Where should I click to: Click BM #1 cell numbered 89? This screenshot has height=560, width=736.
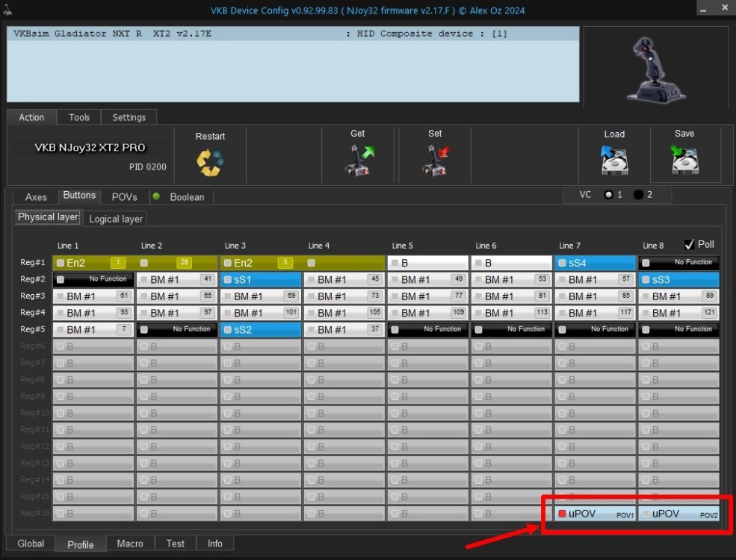[678, 296]
